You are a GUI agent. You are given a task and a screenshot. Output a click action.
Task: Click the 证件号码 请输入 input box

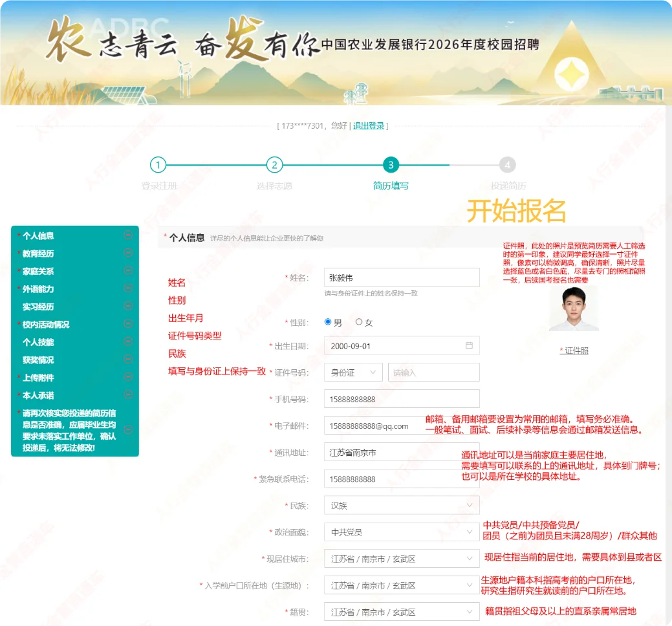click(x=434, y=372)
